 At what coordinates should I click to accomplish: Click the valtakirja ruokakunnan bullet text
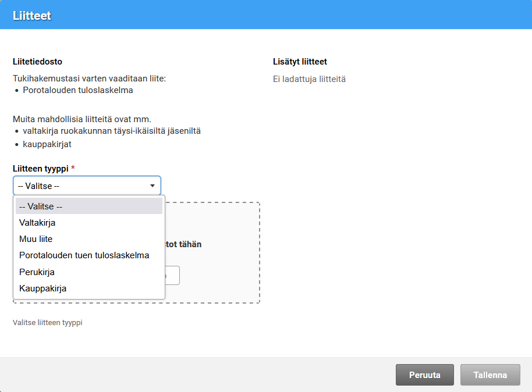pyautogui.click(x=112, y=131)
